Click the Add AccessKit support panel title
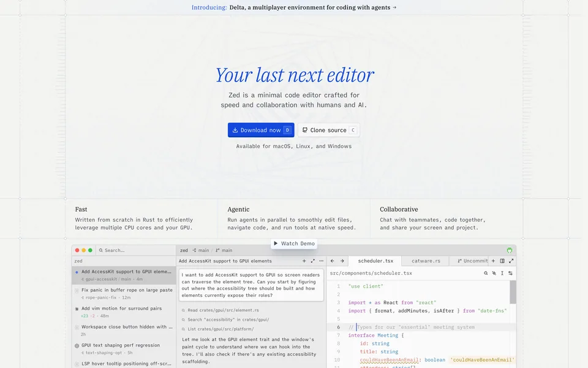The height and width of the screenshot is (368, 588). click(225, 261)
